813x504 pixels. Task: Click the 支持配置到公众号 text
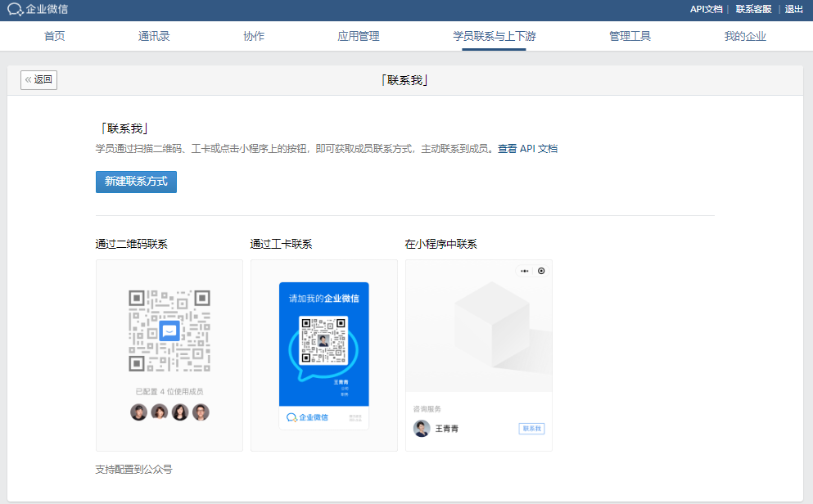[133, 470]
